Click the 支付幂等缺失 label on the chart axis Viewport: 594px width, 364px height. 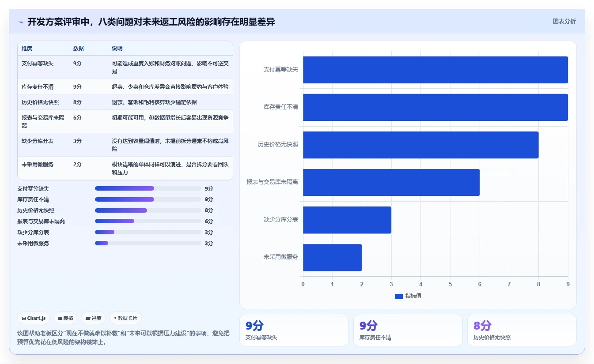(281, 70)
